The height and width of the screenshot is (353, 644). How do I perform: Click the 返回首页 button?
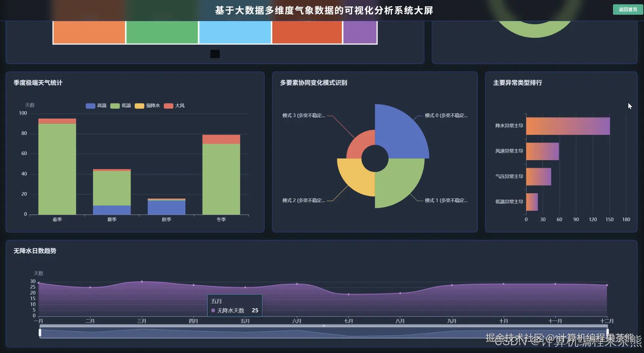click(627, 9)
